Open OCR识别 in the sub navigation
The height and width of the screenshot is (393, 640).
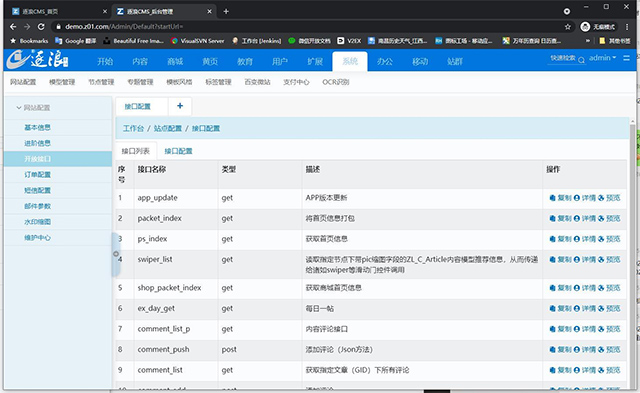pos(336,82)
